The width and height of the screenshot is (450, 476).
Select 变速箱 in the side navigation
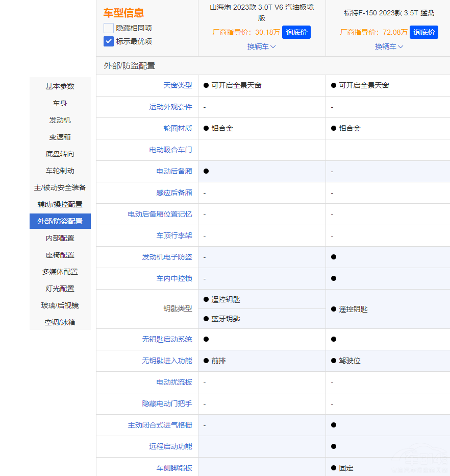click(x=60, y=137)
